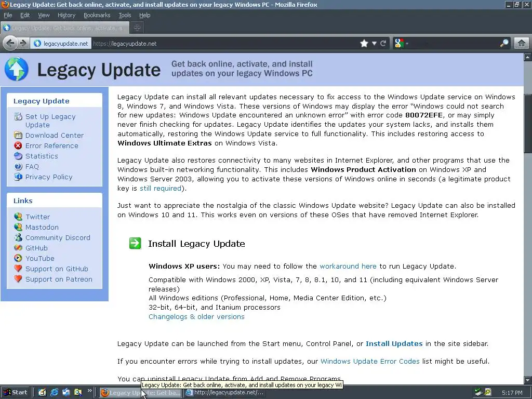Click the Mastodon globe icon in Links
Viewport: 532px width, 399px height.
click(18, 227)
